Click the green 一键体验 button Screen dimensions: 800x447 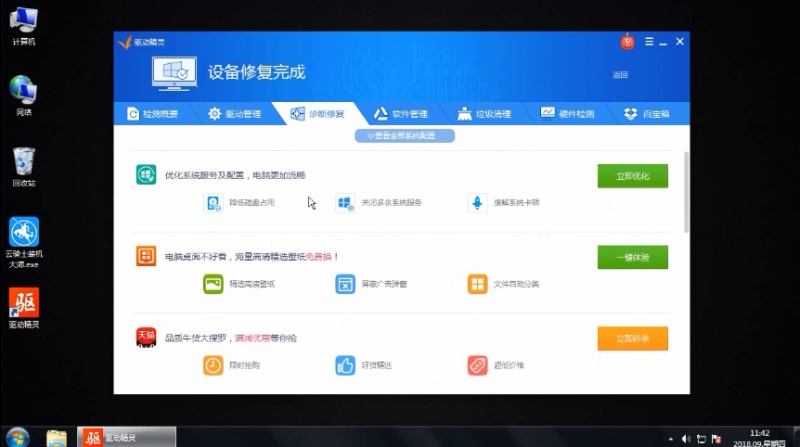pos(633,257)
